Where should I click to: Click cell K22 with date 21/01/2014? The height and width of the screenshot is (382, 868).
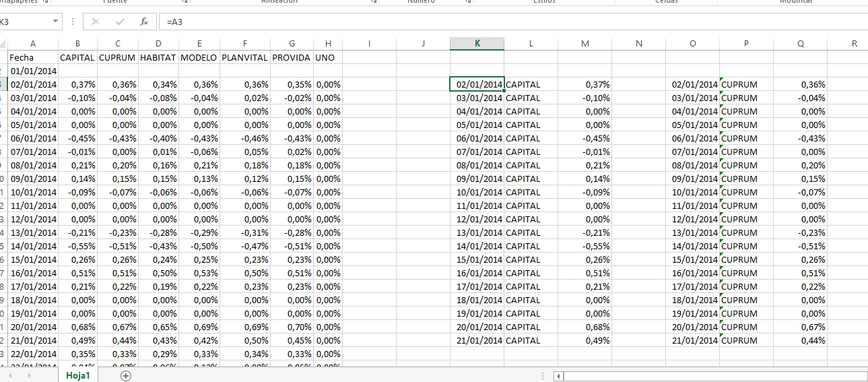click(x=477, y=340)
